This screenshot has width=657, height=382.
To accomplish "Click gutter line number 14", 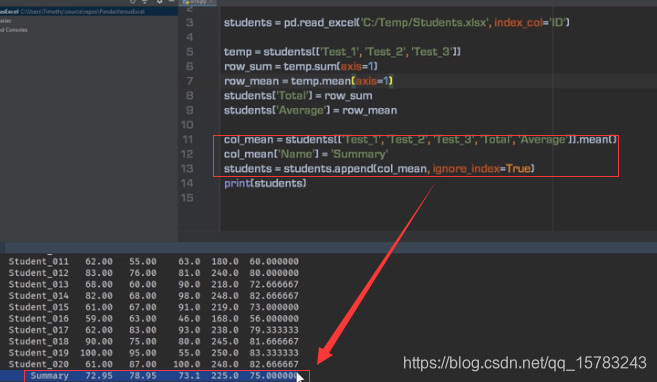I will (x=187, y=184).
